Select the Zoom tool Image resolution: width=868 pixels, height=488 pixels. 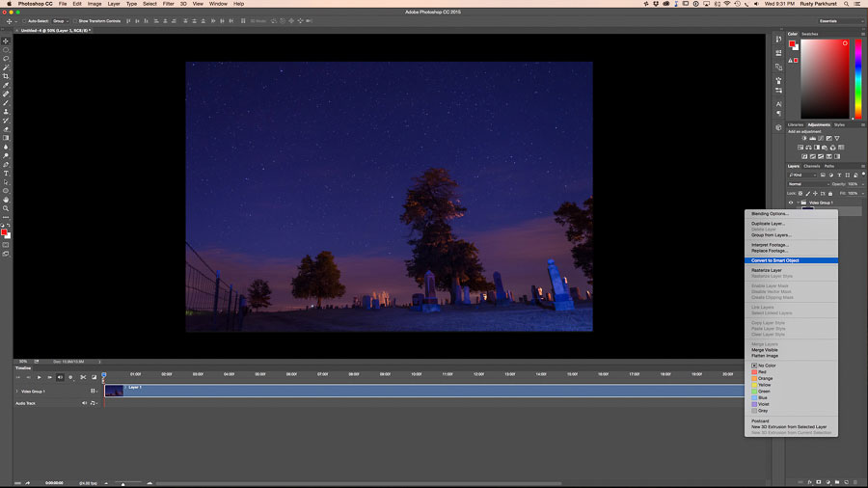[x=6, y=208]
